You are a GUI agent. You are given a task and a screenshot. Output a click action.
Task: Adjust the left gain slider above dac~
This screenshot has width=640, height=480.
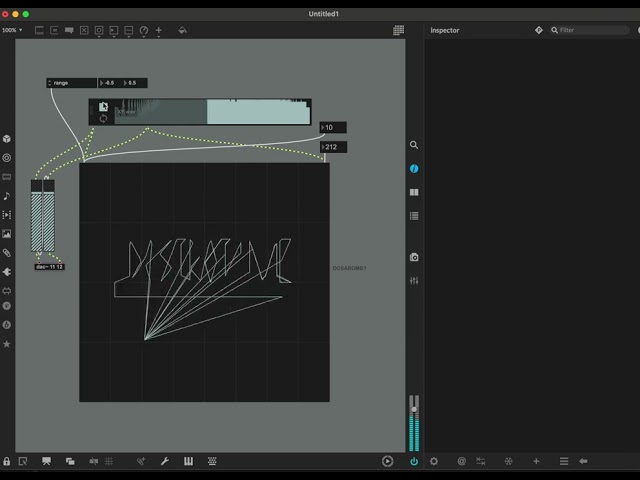(x=36, y=216)
